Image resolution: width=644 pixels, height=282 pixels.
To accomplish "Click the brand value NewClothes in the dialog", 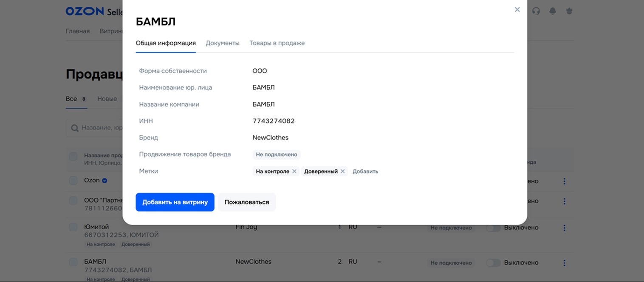I will coord(271,137).
